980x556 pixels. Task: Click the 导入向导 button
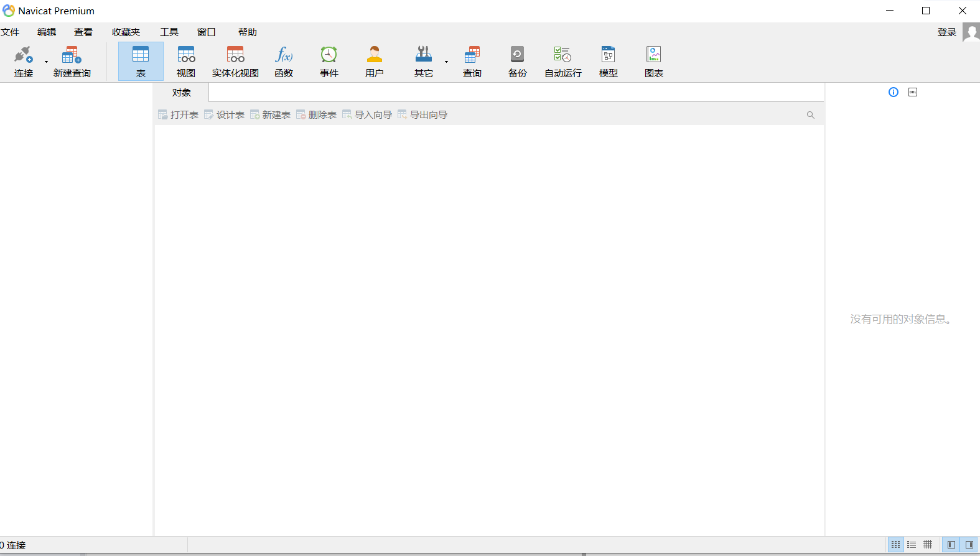coord(367,114)
